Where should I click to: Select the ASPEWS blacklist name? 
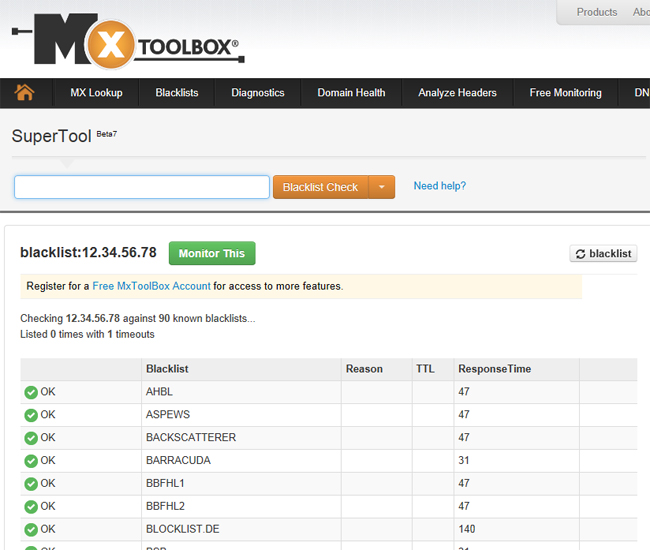(x=167, y=414)
